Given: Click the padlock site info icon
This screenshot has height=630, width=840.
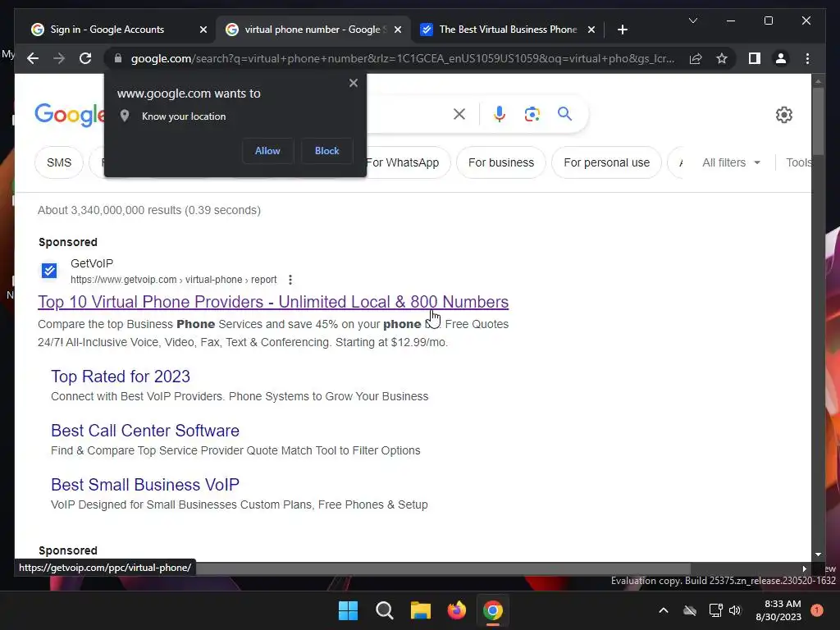Looking at the screenshot, I should point(118,58).
